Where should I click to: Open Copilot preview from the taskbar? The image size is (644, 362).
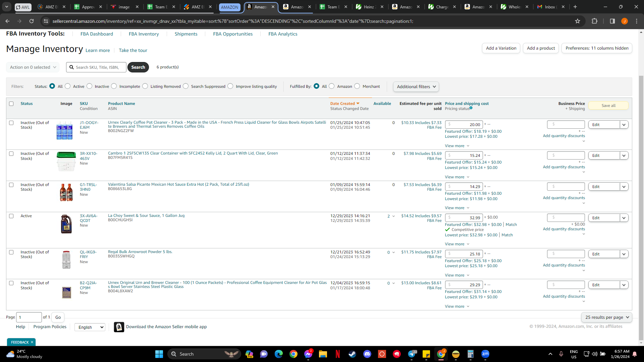click(x=249, y=354)
